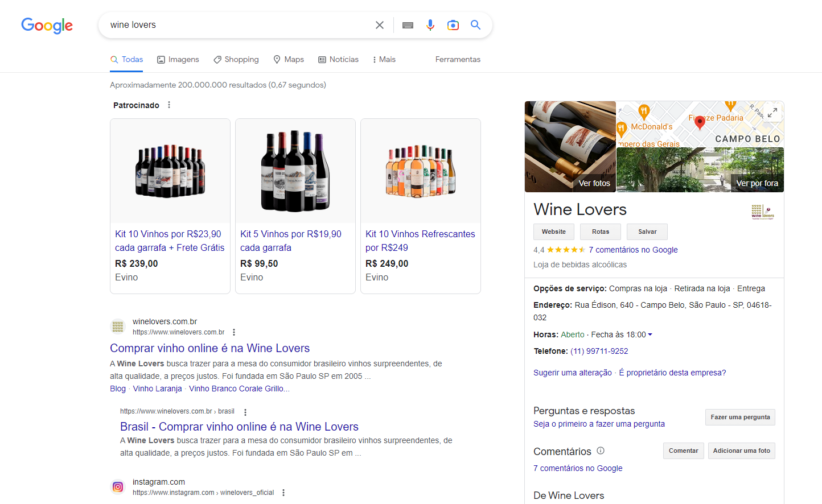Expand the fullscreen arrow on the map preview
Viewport: 822px width, 504px height.
772,113
